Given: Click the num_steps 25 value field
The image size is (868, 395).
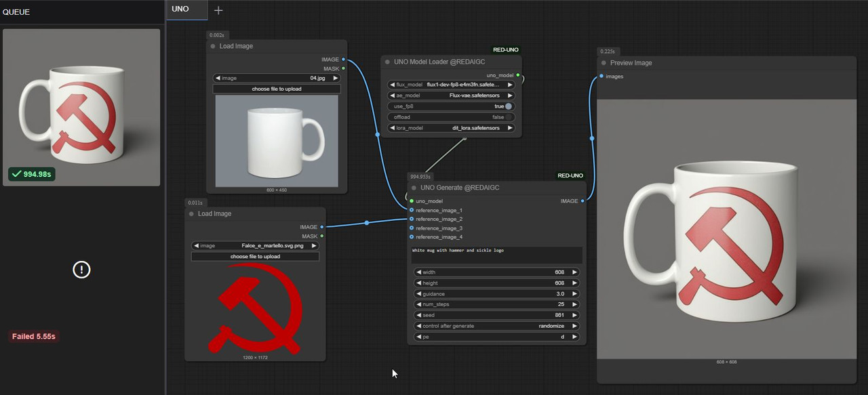Looking at the screenshot, I should 496,304.
